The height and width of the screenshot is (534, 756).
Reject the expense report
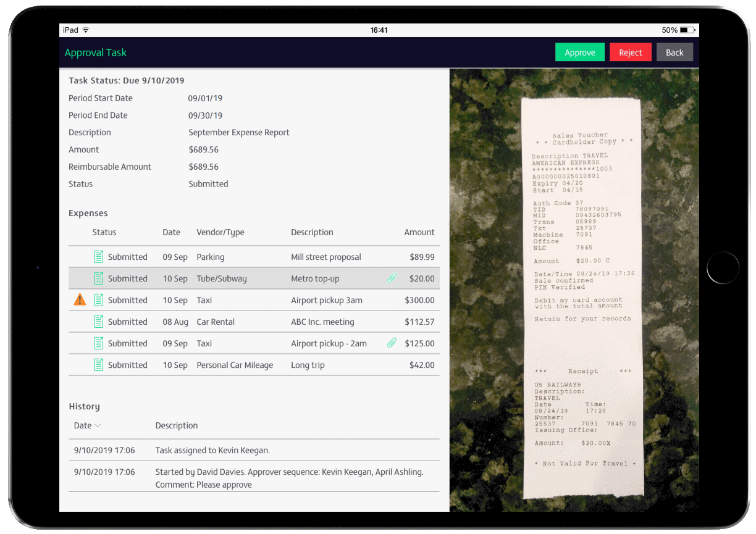click(x=630, y=52)
